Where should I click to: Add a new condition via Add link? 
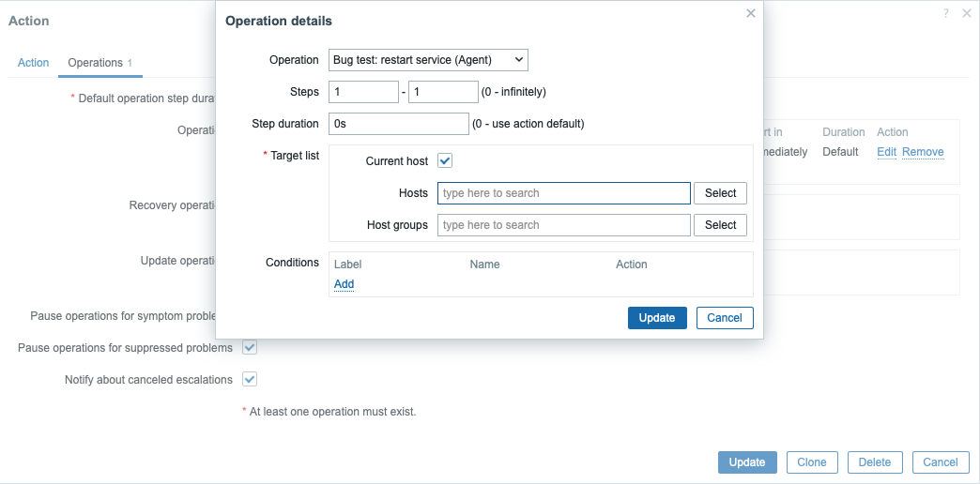tap(344, 284)
